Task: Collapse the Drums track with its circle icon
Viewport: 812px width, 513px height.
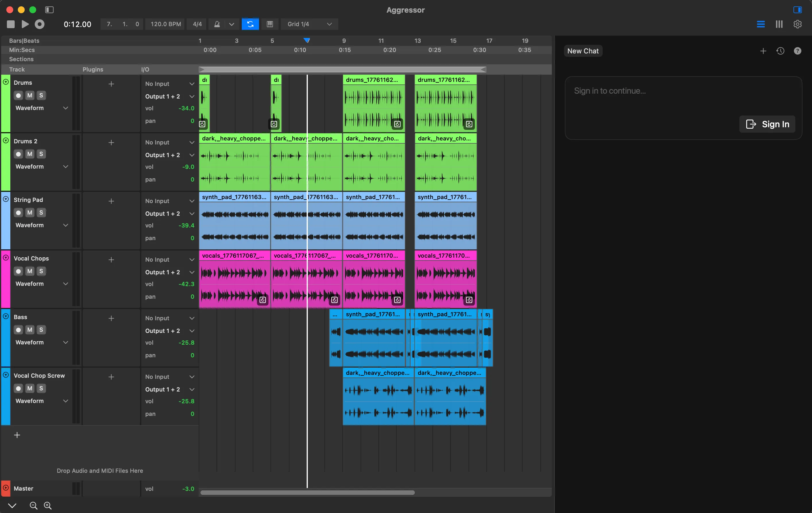Action: pos(6,82)
